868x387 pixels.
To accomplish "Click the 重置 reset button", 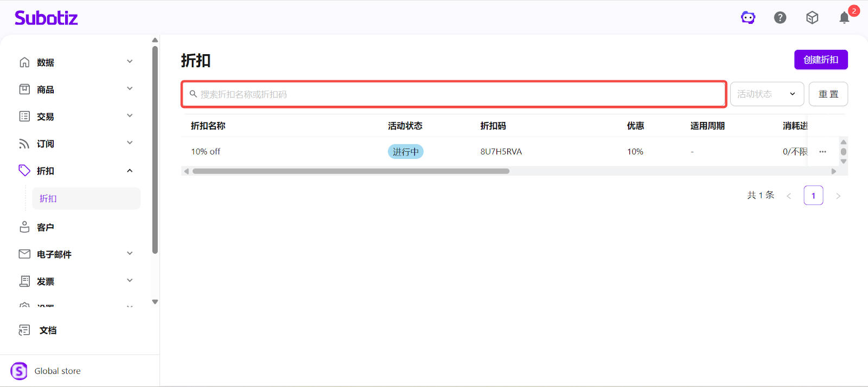I will click(x=828, y=94).
